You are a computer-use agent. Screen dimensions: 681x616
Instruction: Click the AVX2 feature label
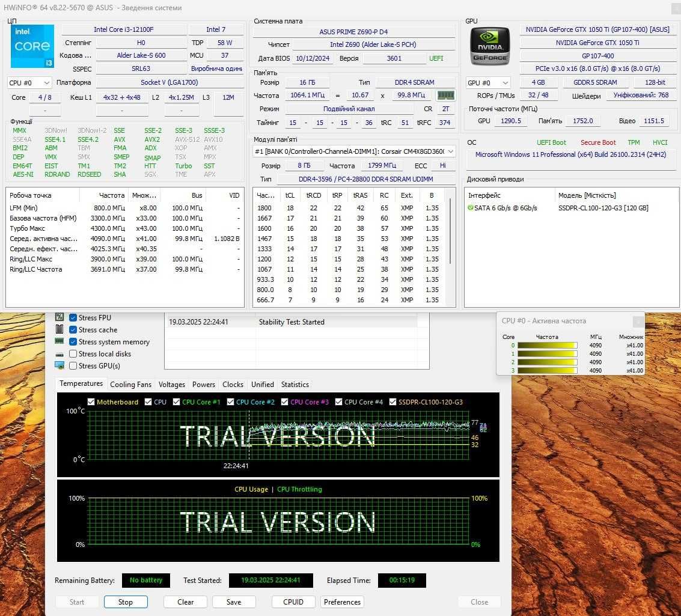pyautogui.click(x=152, y=139)
